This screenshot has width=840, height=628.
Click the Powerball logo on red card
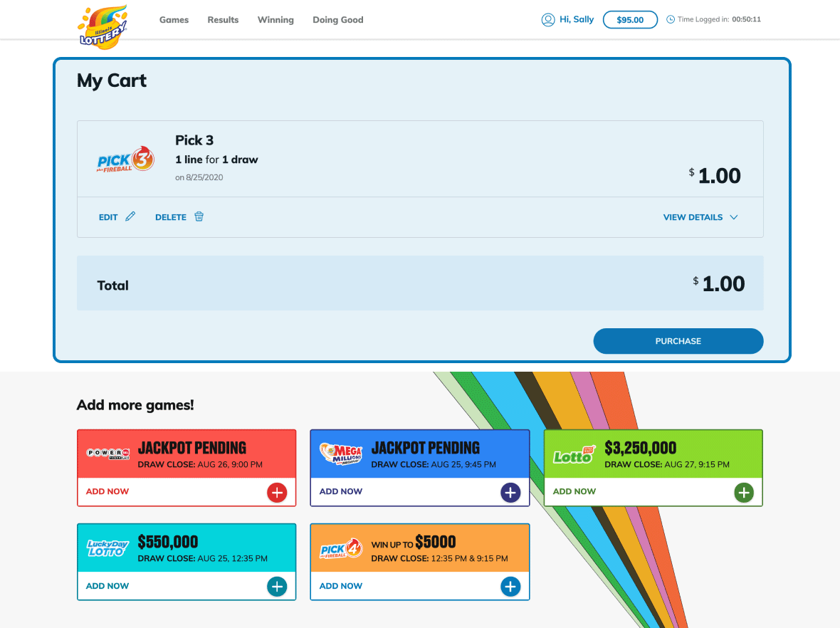click(x=107, y=454)
